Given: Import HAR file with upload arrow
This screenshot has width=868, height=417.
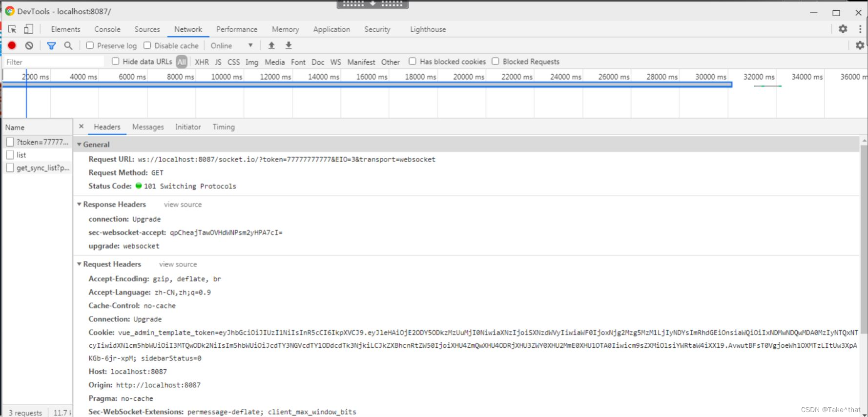Looking at the screenshot, I should [x=271, y=45].
